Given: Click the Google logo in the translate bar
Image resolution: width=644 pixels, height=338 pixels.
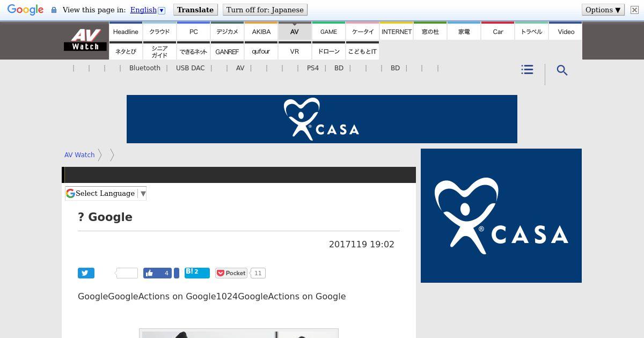Looking at the screenshot, I should 25,10.
